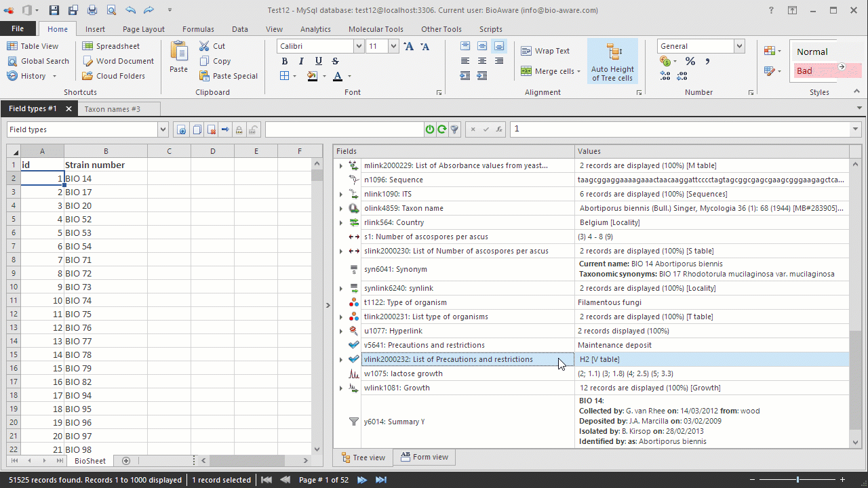Viewport: 868px width, 488px height.
Task: Toggle Wrap Text
Action: (x=545, y=51)
